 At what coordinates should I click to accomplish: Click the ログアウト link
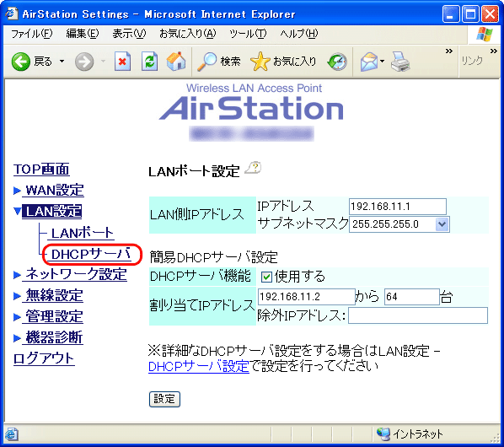point(44,358)
